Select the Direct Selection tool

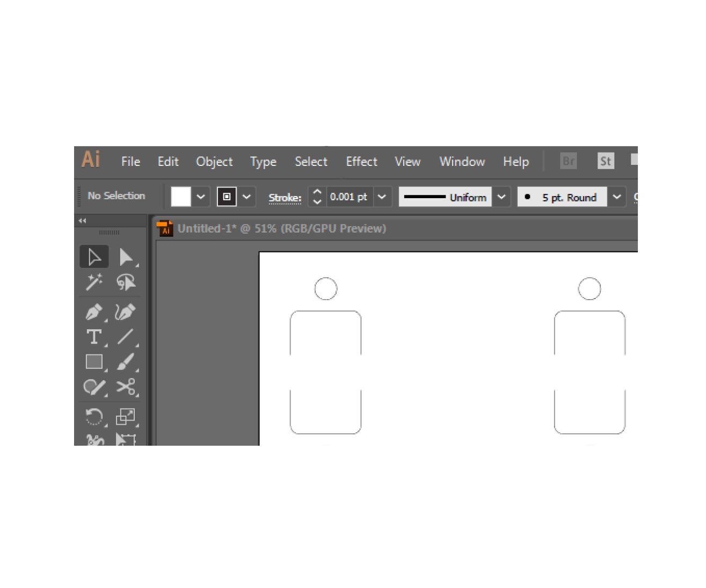coord(126,257)
